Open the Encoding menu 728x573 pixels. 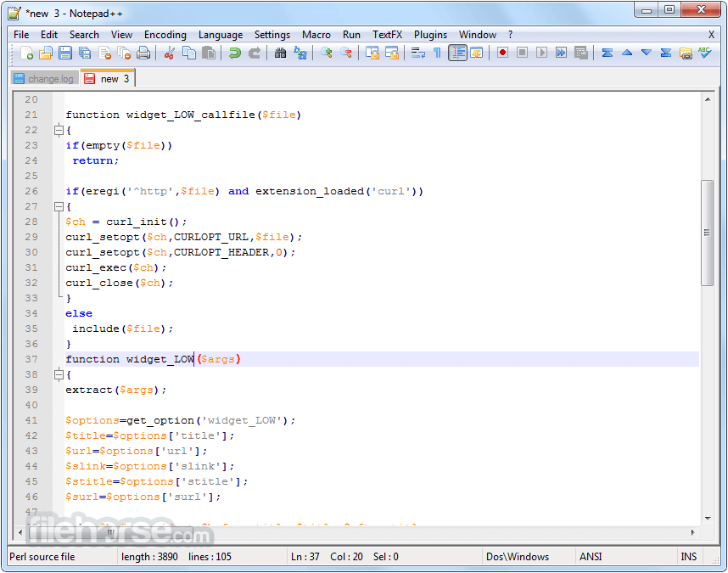pyautogui.click(x=165, y=35)
